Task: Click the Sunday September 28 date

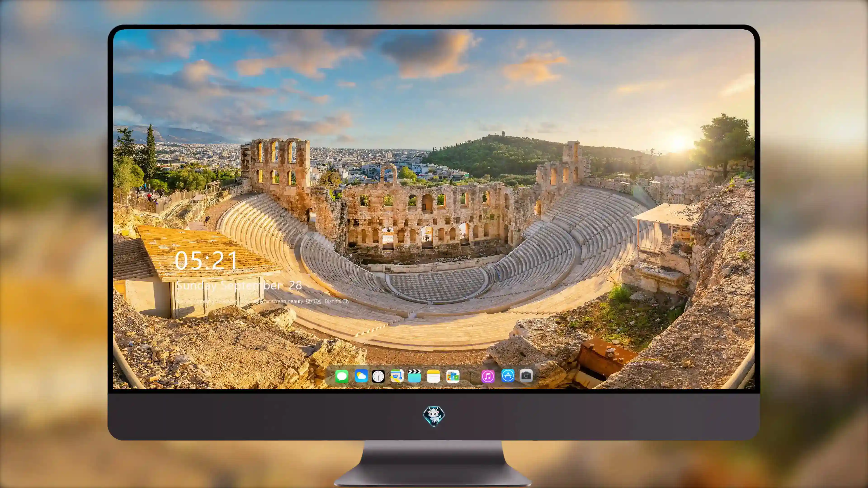Action: click(x=239, y=286)
